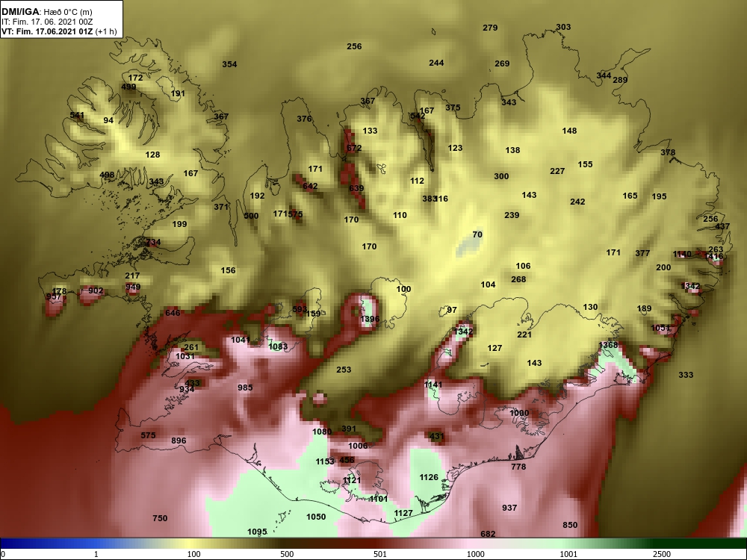Click the map value 239
Viewport: 747px width, 560px height.
tap(512, 215)
